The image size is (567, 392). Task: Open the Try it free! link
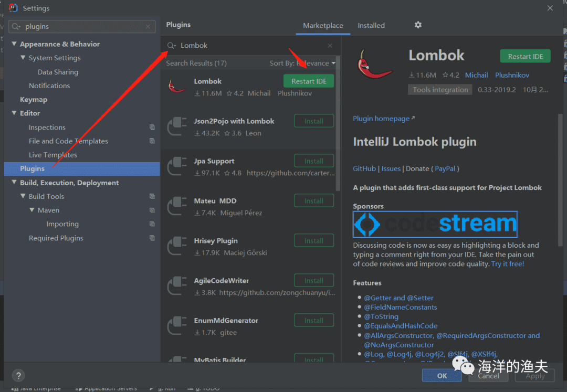[x=508, y=264]
